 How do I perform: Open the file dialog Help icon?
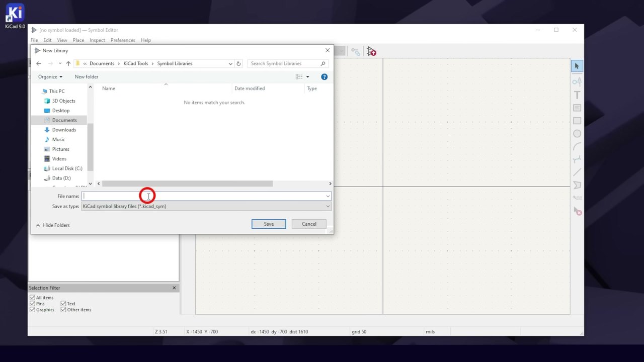point(324,76)
